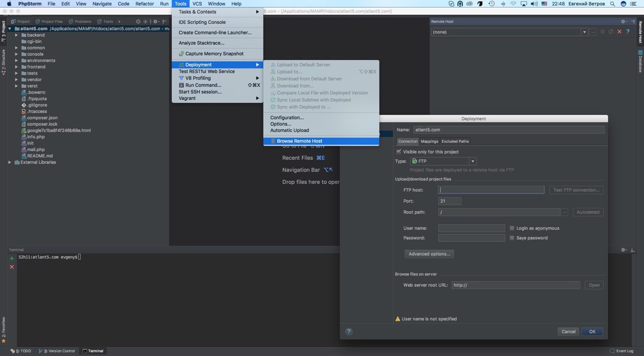The height and width of the screenshot is (356, 644).
Task: Click the Autodetect button
Action: (588, 212)
